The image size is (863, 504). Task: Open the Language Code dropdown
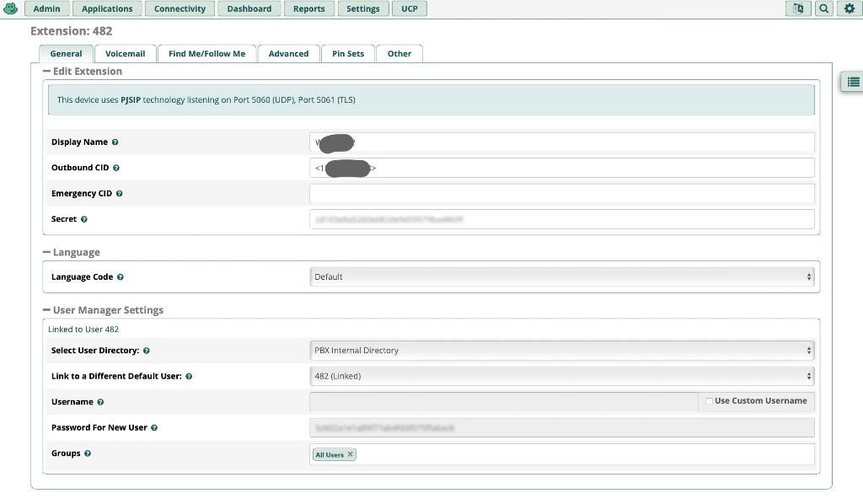click(560, 276)
